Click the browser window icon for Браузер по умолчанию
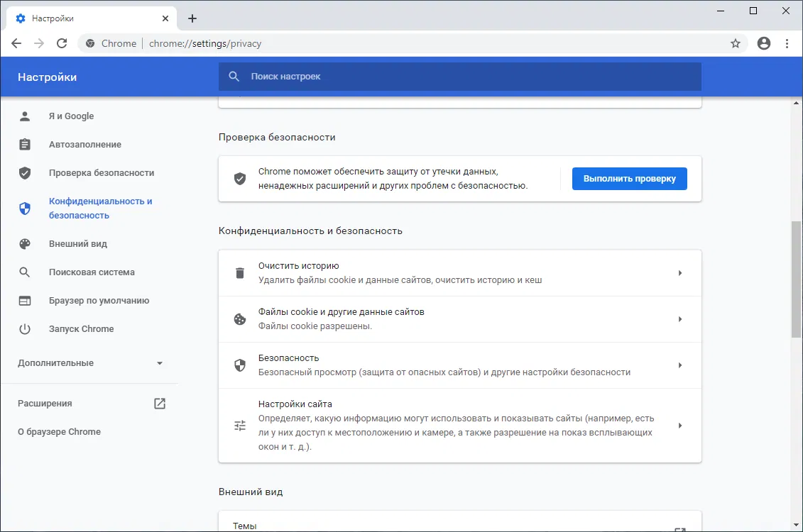The image size is (803, 532). 25,301
